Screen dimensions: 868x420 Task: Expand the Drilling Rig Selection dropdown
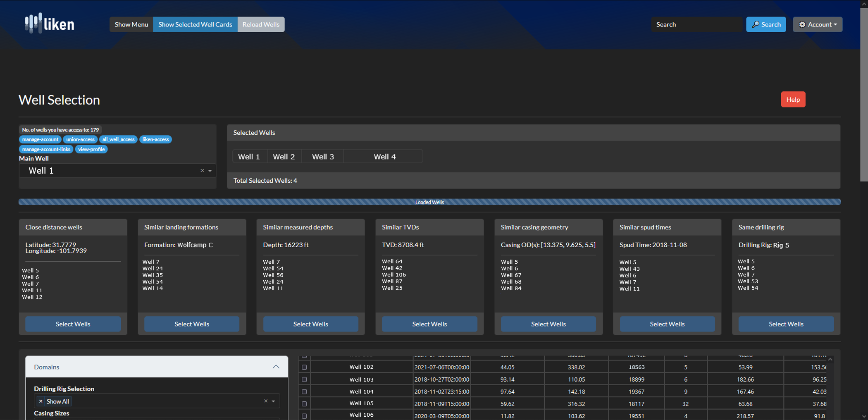[x=273, y=401]
